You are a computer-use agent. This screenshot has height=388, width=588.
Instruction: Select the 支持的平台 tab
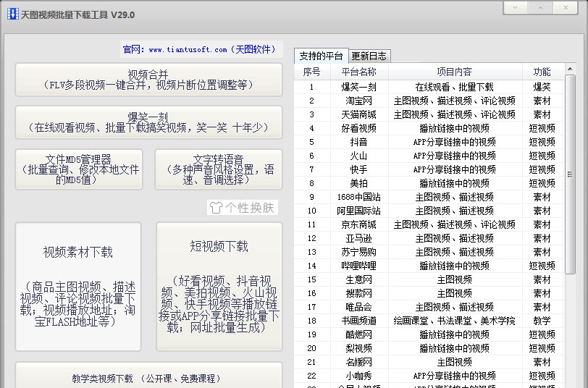click(321, 56)
